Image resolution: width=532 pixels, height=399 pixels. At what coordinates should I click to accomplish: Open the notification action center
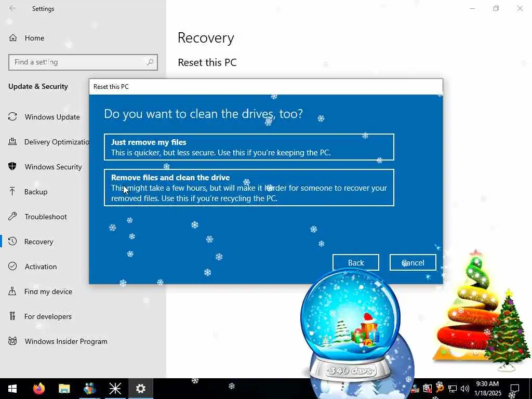pos(515,389)
